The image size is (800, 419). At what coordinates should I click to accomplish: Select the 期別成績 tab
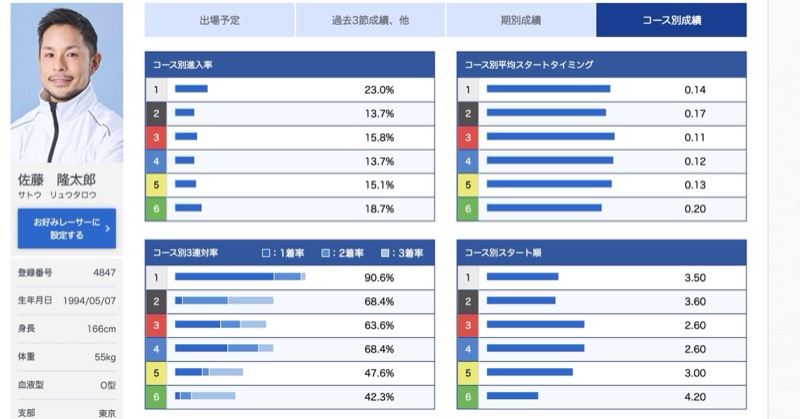click(521, 20)
